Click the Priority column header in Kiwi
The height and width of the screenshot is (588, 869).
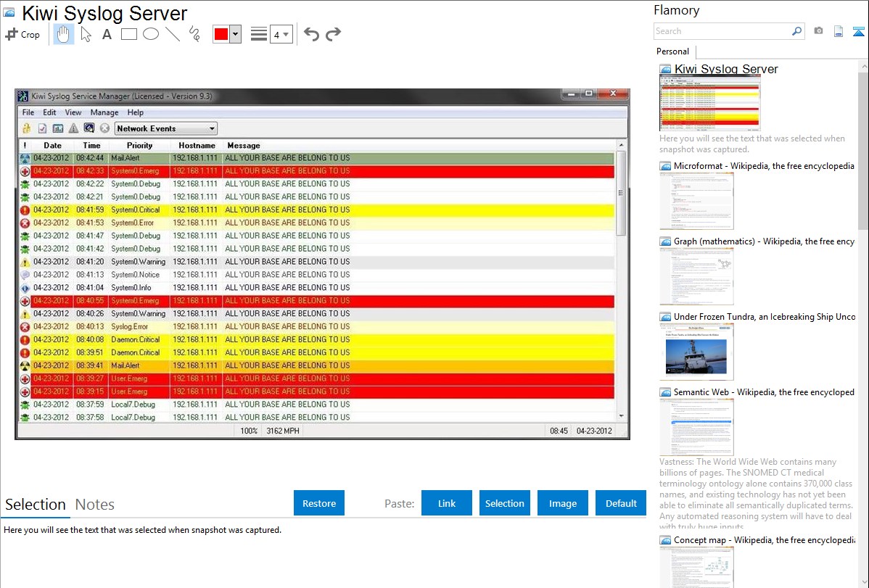pyautogui.click(x=139, y=145)
